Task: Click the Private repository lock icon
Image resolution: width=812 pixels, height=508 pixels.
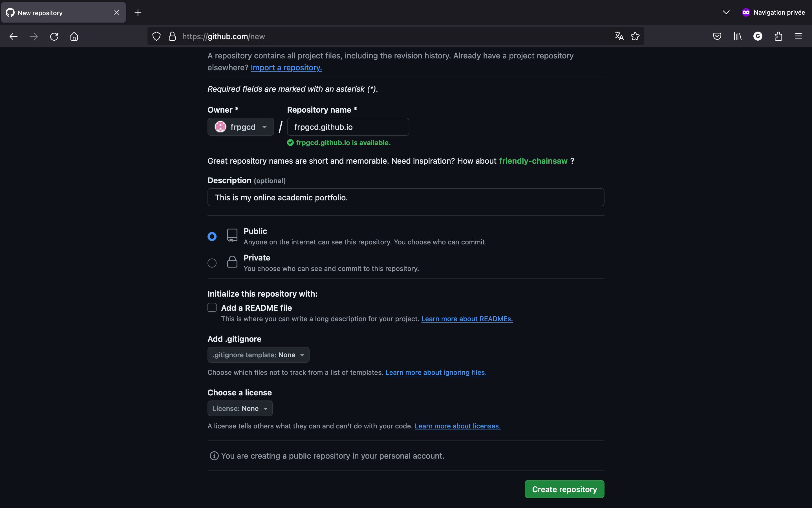Action: pos(232,262)
